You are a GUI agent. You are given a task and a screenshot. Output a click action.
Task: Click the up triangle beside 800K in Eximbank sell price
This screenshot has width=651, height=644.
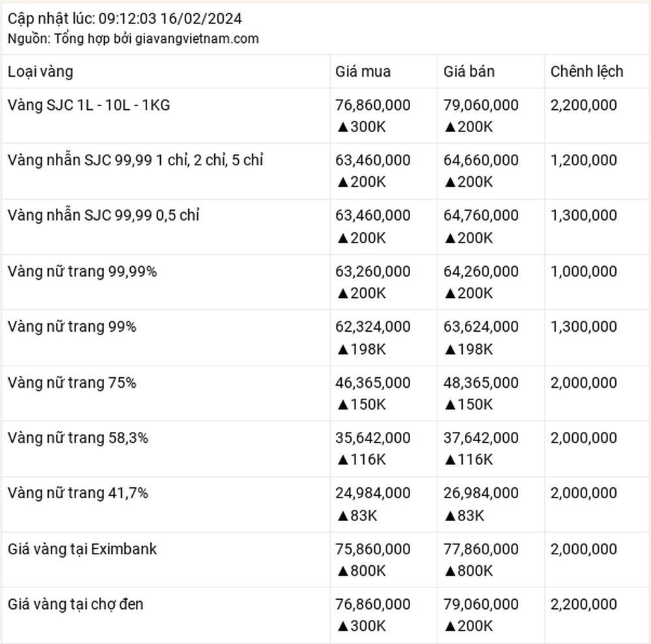click(450, 571)
